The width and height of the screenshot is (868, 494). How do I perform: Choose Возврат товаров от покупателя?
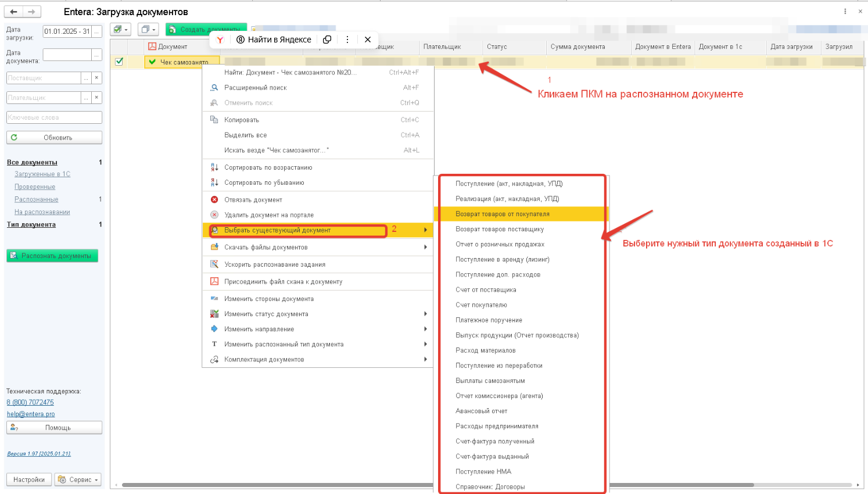(521, 214)
